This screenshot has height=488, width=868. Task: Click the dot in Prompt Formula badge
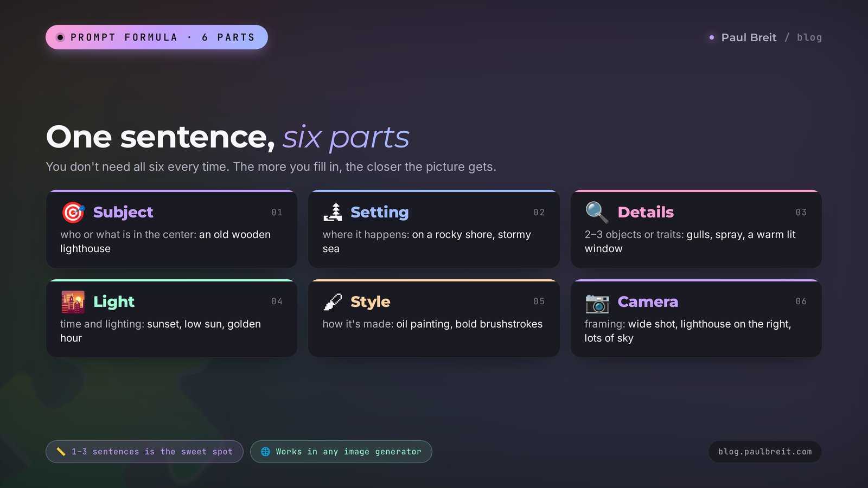pos(60,37)
